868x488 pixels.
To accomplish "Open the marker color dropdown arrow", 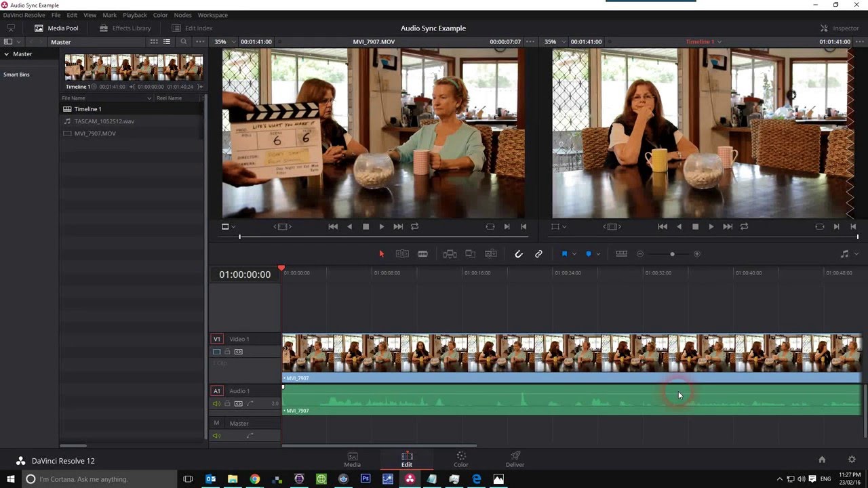I will (598, 254).
